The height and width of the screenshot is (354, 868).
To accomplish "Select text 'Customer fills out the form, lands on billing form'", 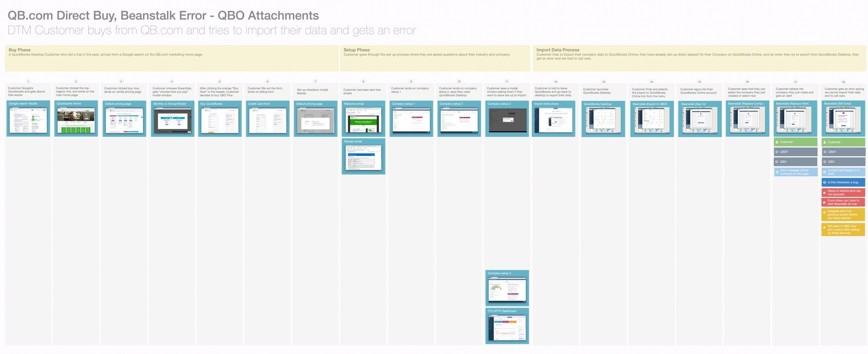I will coord(265,90).
